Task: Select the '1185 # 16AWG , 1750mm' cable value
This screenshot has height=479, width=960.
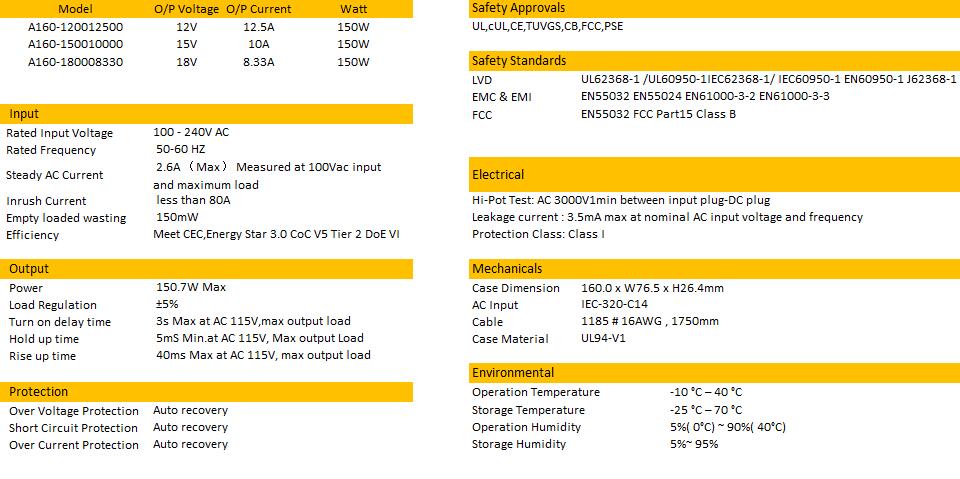Action: coord(650,321)
